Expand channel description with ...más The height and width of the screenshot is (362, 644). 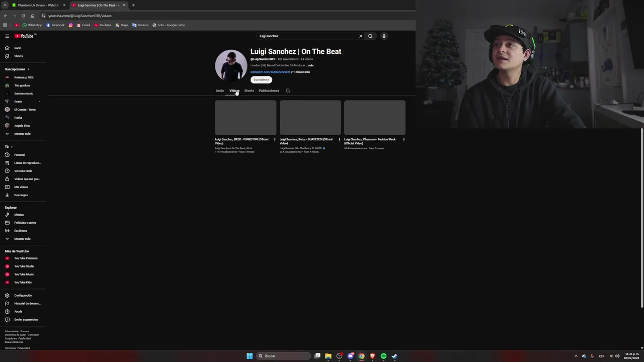(x=310, y=65)
